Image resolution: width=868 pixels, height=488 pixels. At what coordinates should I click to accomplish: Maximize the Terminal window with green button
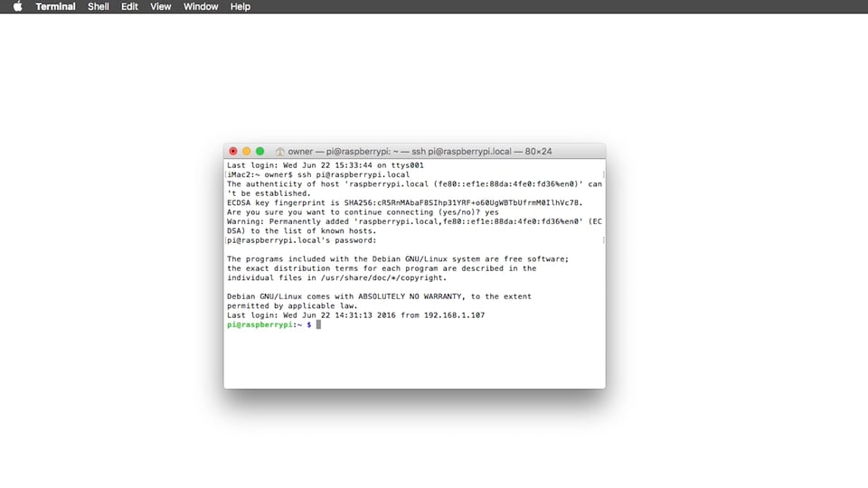[259, 151]
